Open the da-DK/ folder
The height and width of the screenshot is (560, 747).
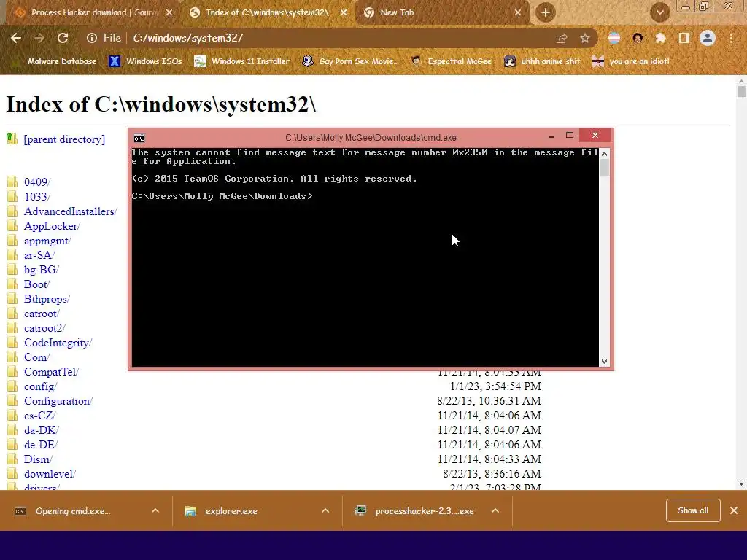click(42, 430)
